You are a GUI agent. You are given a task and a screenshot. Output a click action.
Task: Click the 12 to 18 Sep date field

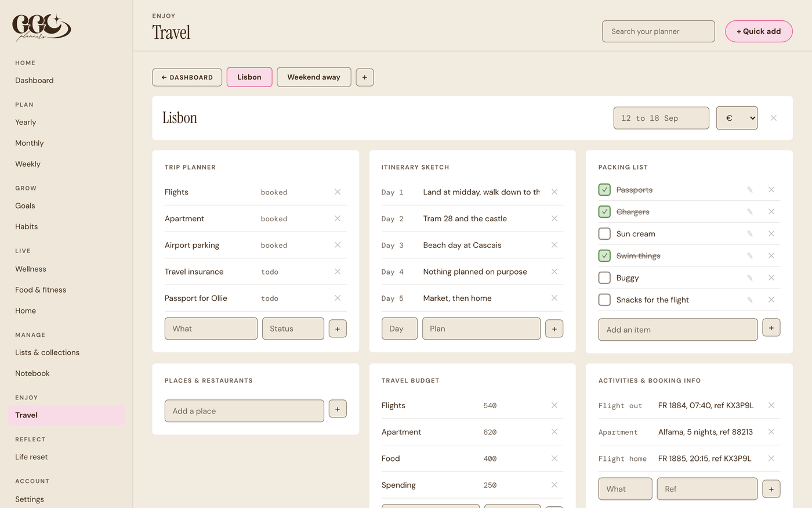[661, 118]
